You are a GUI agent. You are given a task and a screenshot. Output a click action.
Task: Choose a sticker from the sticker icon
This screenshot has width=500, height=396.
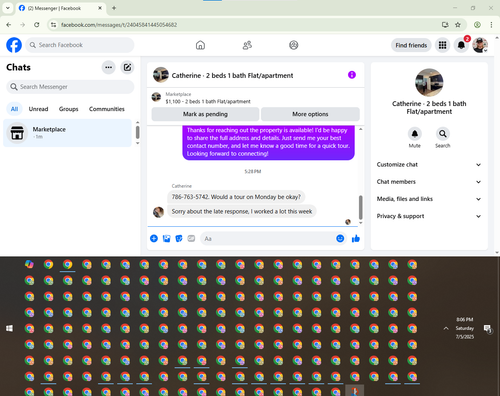coord(179,238)
